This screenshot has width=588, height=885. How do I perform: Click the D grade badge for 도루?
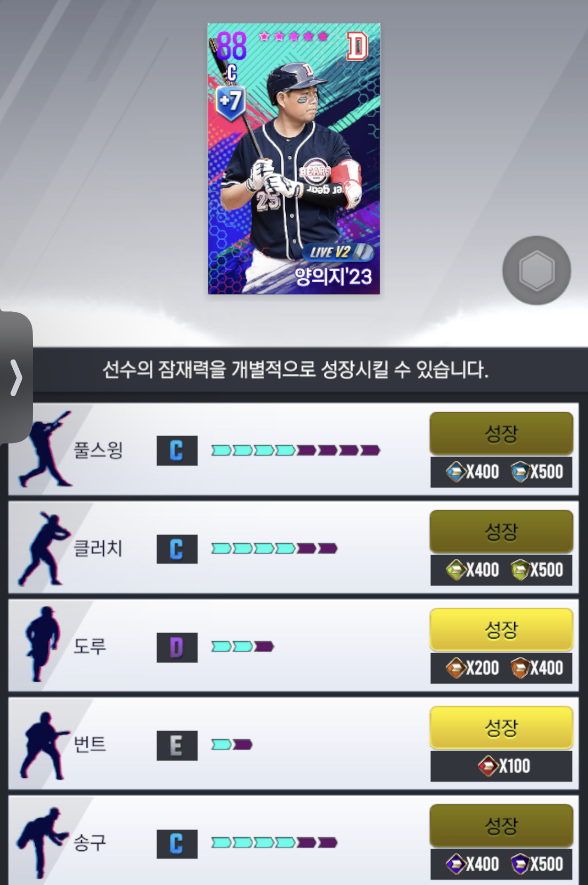[177, 647]
